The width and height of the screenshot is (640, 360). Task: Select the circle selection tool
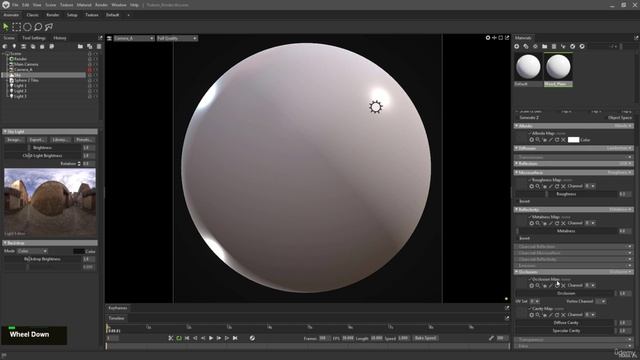click(x=27, y=27)
